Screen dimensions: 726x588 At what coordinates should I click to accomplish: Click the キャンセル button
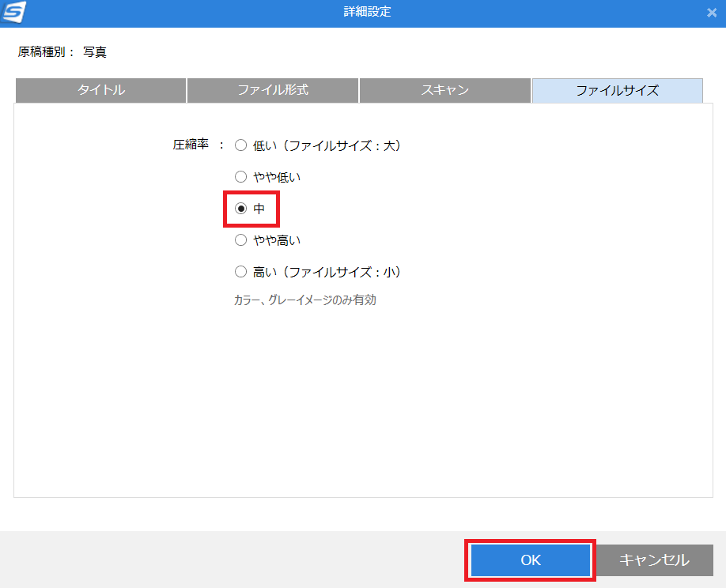pyautogui.click(x=654, y=560)
